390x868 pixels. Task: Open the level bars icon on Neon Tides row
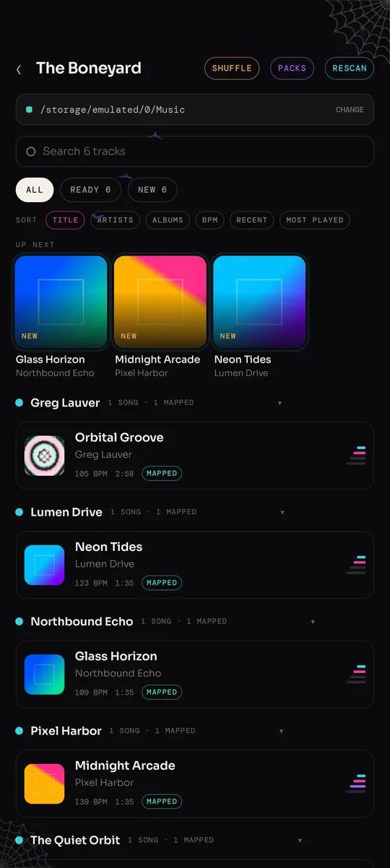pos(356,565)
